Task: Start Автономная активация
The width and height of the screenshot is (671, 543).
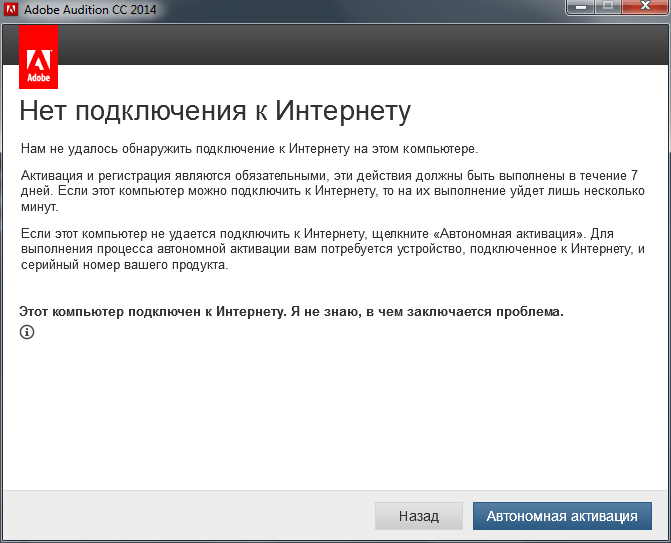Action: 562,516
